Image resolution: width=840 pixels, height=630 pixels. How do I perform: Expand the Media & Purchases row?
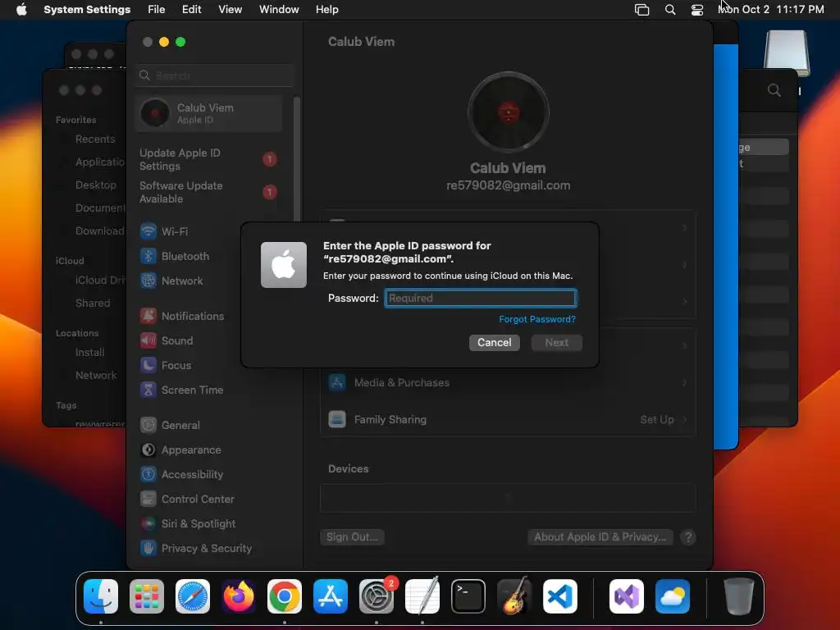tap(508, 382)
